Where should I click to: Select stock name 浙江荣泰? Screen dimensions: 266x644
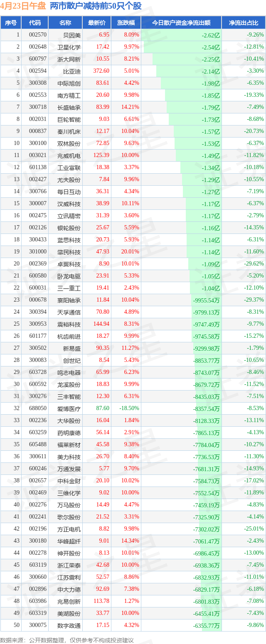[x=69, y=565]
